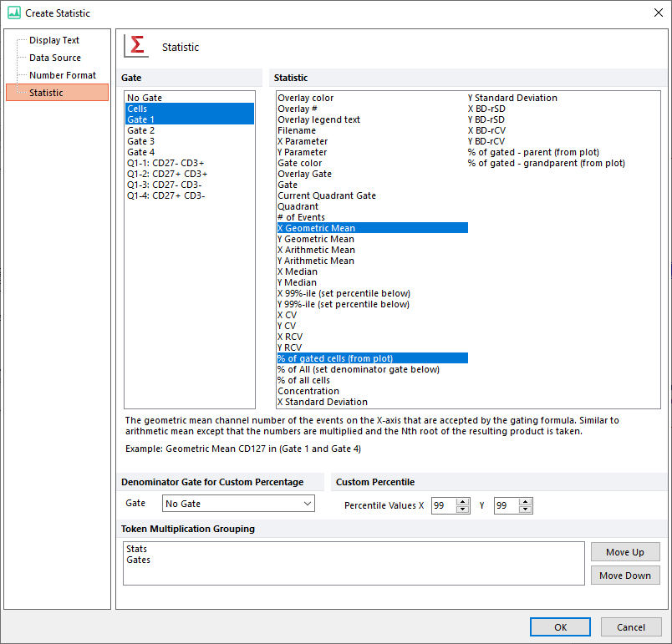Decrease Percentile Y value

[526, 510]
